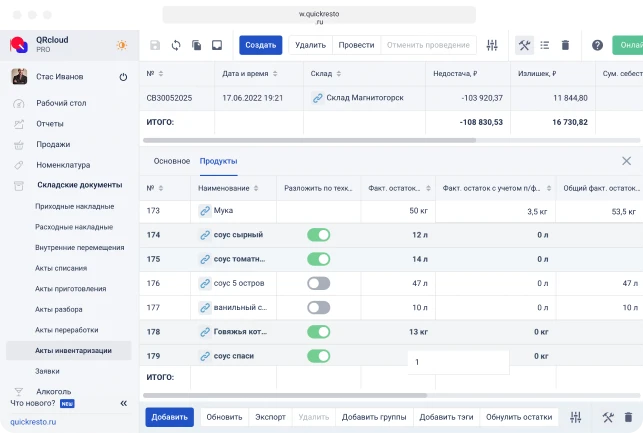Toggle the sun theme switch icon
644x433 pixels.
[122, 45]
